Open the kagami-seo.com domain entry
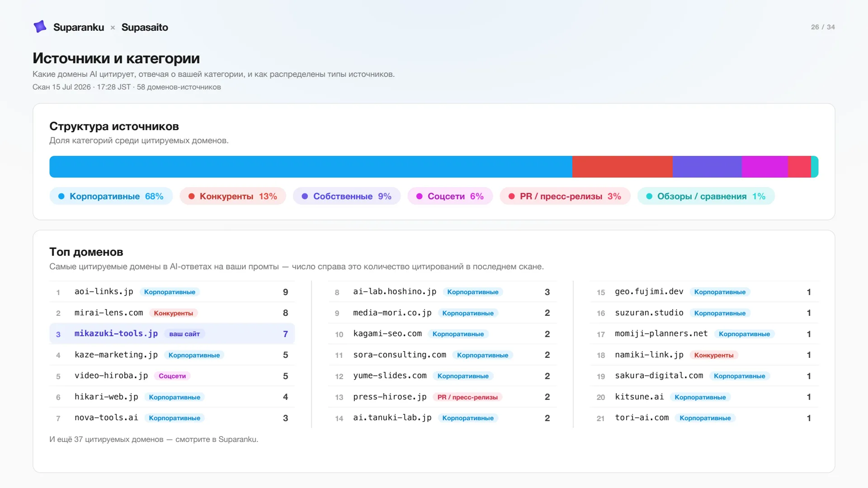This screenshot has width=868, height=488. pyautogui.click(x=387, y=334)
